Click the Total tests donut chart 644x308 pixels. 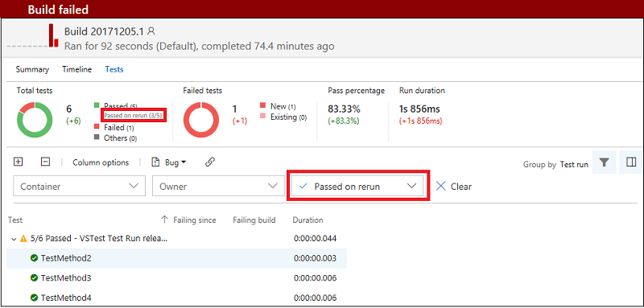click(x=35, y=119)
